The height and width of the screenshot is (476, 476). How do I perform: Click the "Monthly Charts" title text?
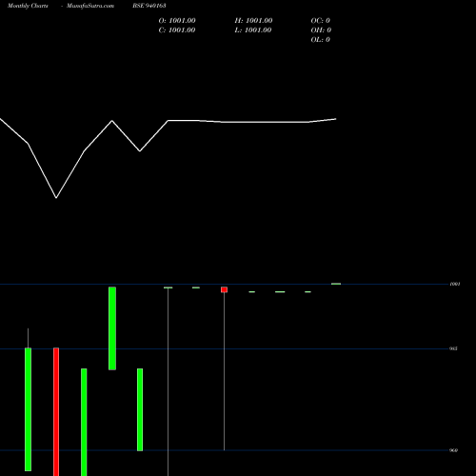(28, 6)
